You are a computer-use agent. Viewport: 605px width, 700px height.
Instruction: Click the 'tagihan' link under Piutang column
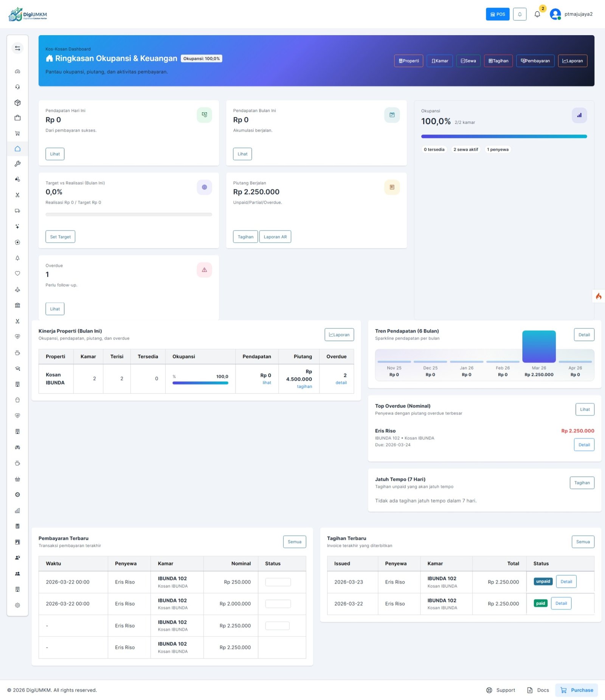(304, 386)
